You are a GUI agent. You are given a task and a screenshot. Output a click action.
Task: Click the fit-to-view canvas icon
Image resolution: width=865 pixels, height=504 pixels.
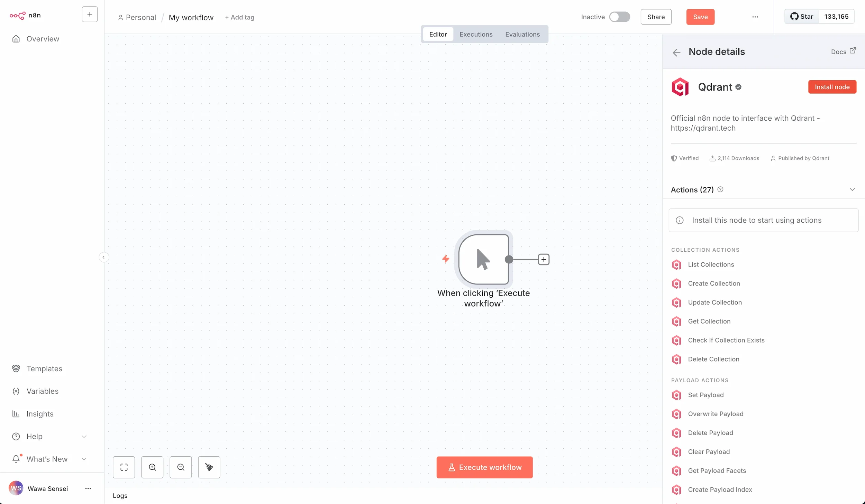pos(124,467)
